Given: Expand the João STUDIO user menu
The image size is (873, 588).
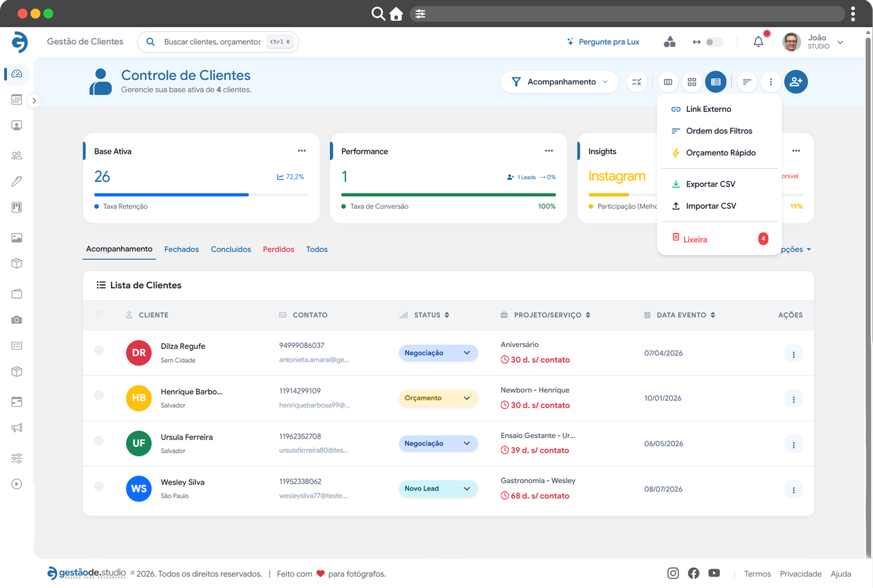Looking at the screenshot, I should (814, 41).
